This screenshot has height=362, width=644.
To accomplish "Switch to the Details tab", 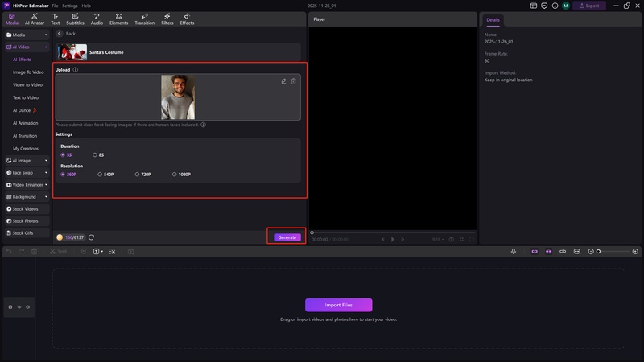I will pyautogui.click(x=493, y=19).
